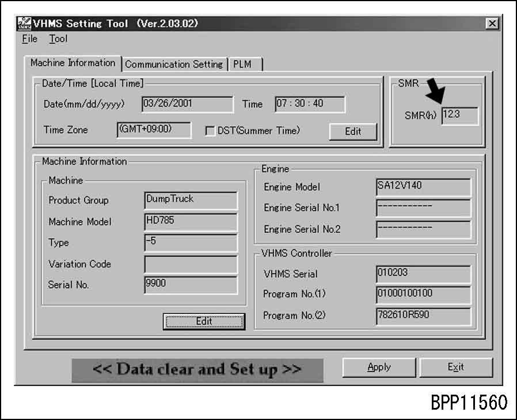Click the Edit button for Date/Time settings
This screenshot has width=517, height=420.
coord(353,131)
